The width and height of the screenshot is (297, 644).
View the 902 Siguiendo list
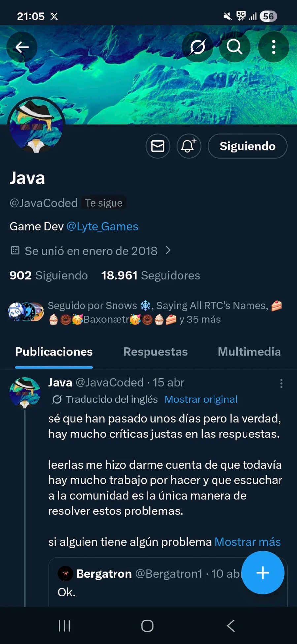[x=49, y=275]
